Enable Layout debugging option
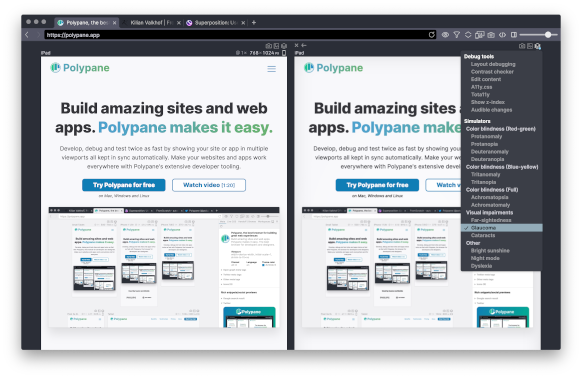The height and width of the screenshot is (378, 582). [493, 64]
